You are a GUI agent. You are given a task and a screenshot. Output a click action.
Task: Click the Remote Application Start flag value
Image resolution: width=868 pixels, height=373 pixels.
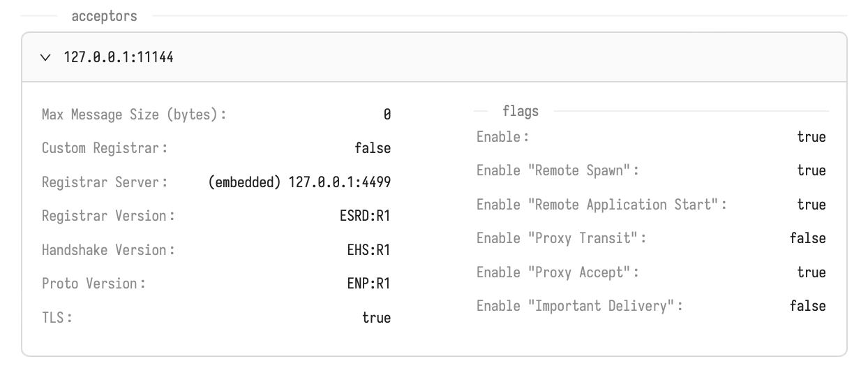coord(811,205)
